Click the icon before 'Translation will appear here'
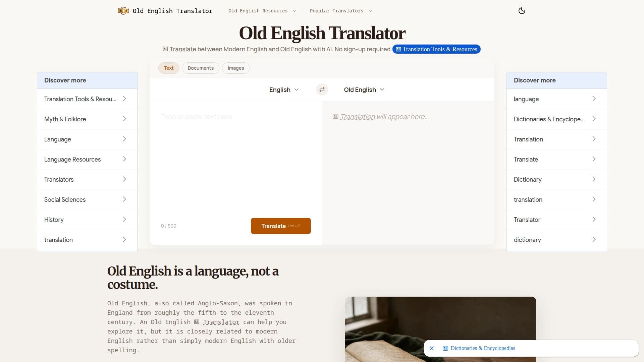Screen dimensions: 644x362 (x=335, y=116)
